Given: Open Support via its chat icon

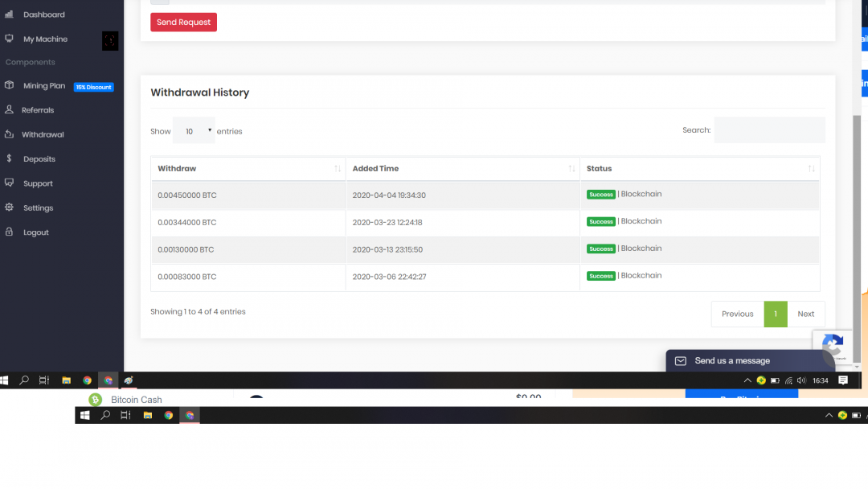Looking at the screenshot, I should (x=10, y=183).
